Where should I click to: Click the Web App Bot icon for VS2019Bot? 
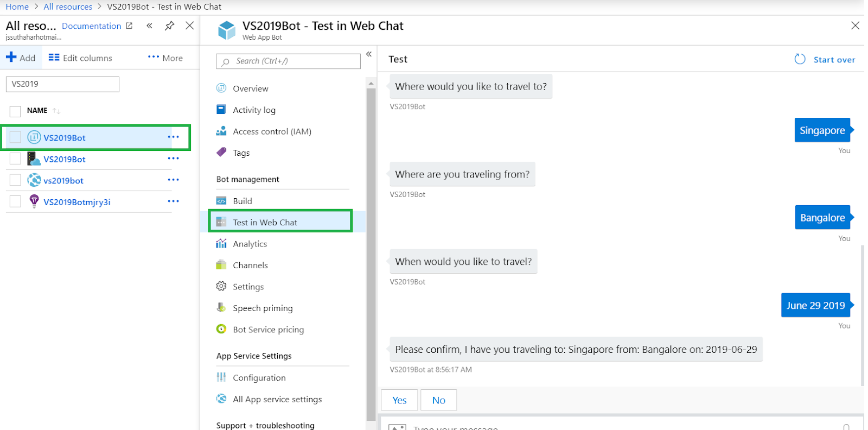click(x=34, y=137)
